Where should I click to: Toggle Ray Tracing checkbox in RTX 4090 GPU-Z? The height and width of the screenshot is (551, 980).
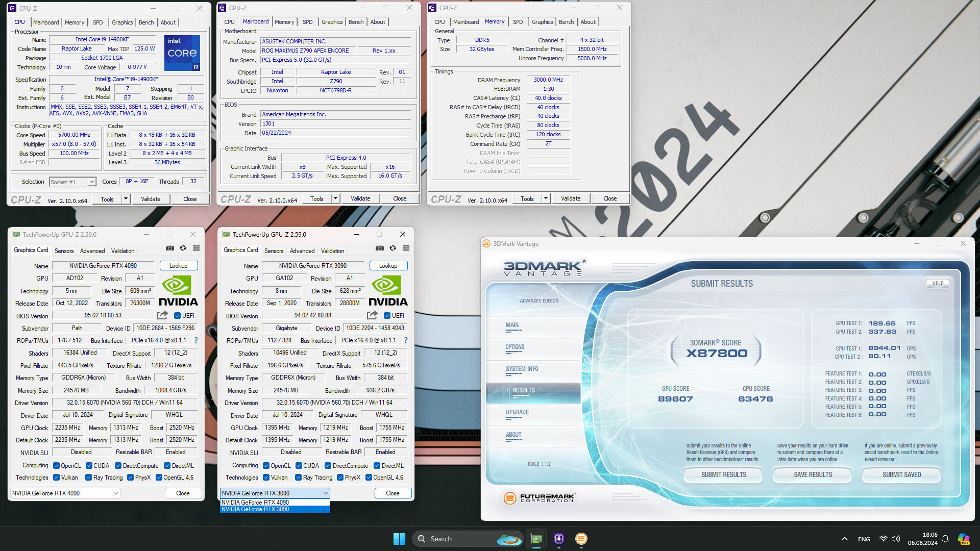point(89,478)
